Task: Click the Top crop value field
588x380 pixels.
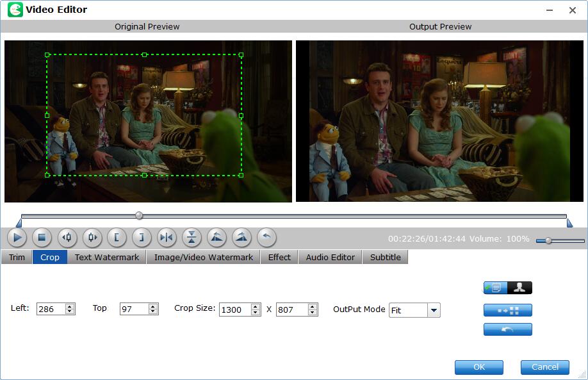Action: click(x=135, y=309)
